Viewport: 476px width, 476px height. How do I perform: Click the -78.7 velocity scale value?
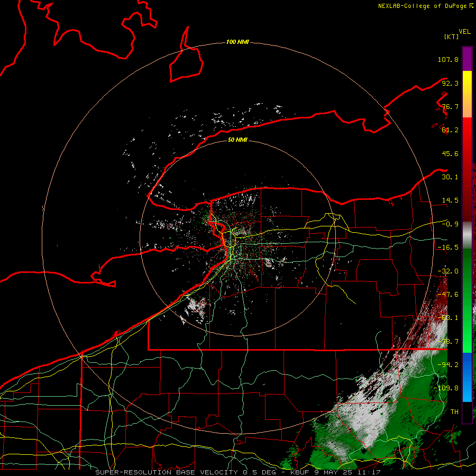pos(448,342)
